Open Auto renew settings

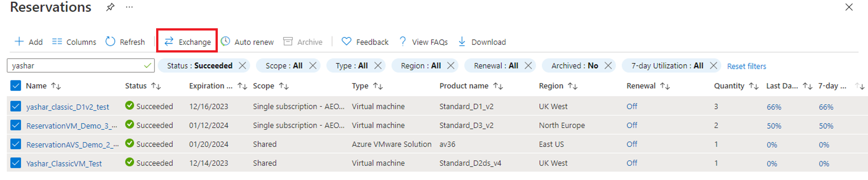click(247, 42)
